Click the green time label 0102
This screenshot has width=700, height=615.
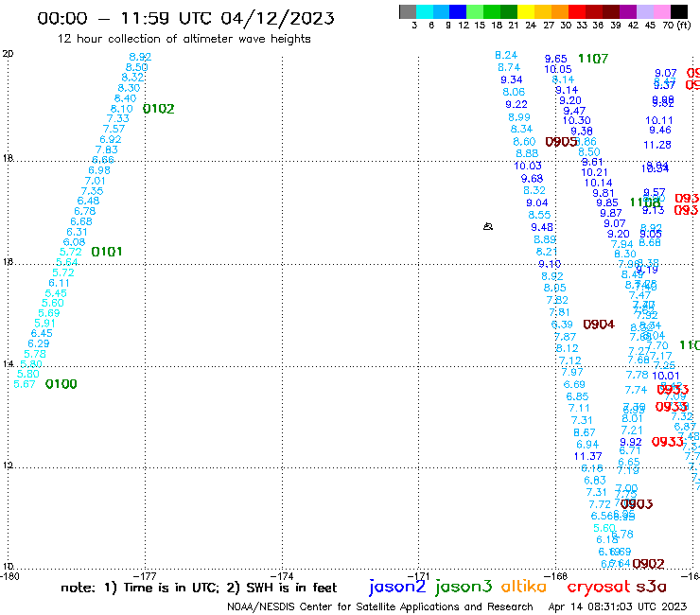pos(159,109)
